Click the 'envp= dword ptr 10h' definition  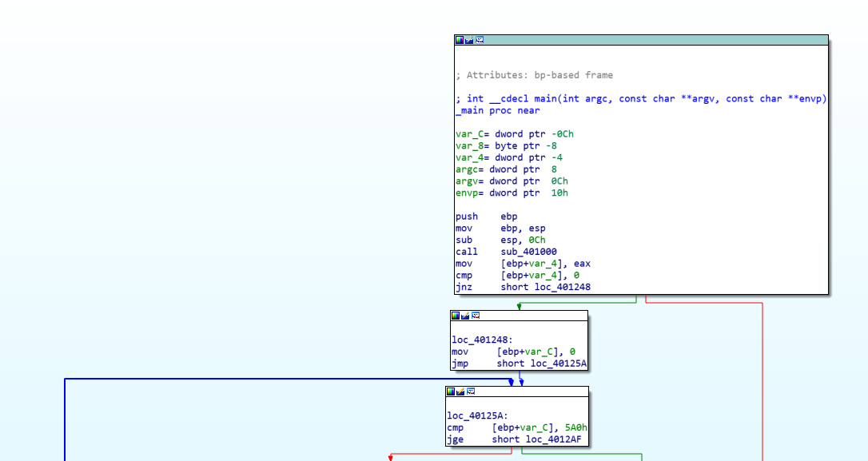(512, 193)
